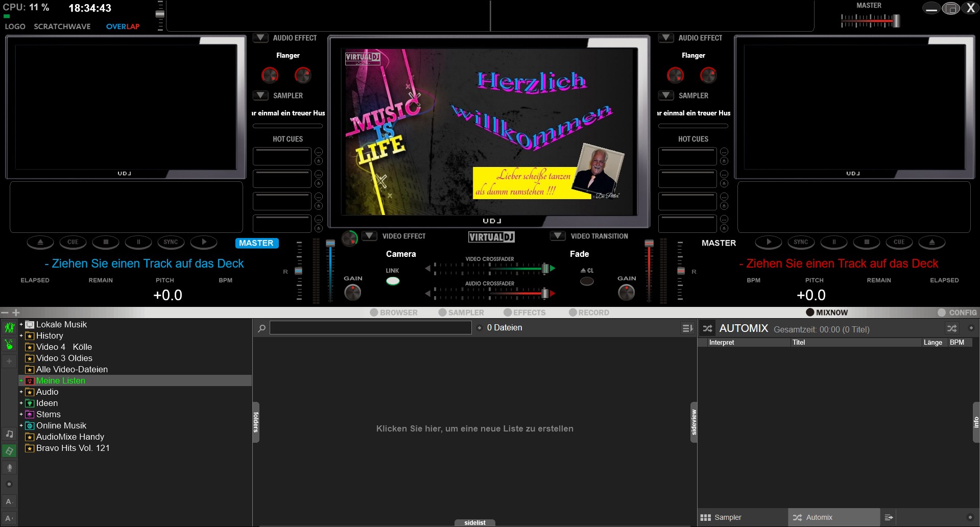Click the left deck blue volume fader
980x527 pixels.
[330, 244]
